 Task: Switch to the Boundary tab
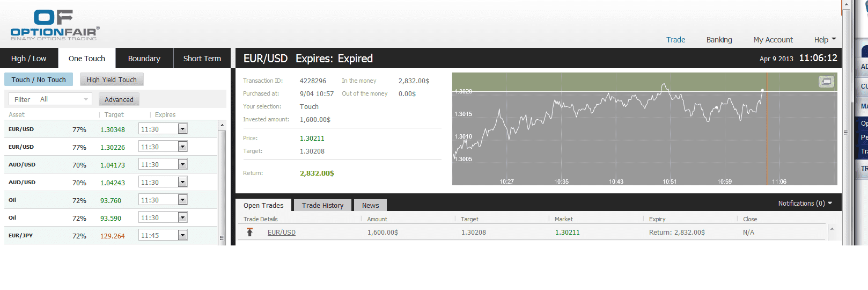(144, 59)
